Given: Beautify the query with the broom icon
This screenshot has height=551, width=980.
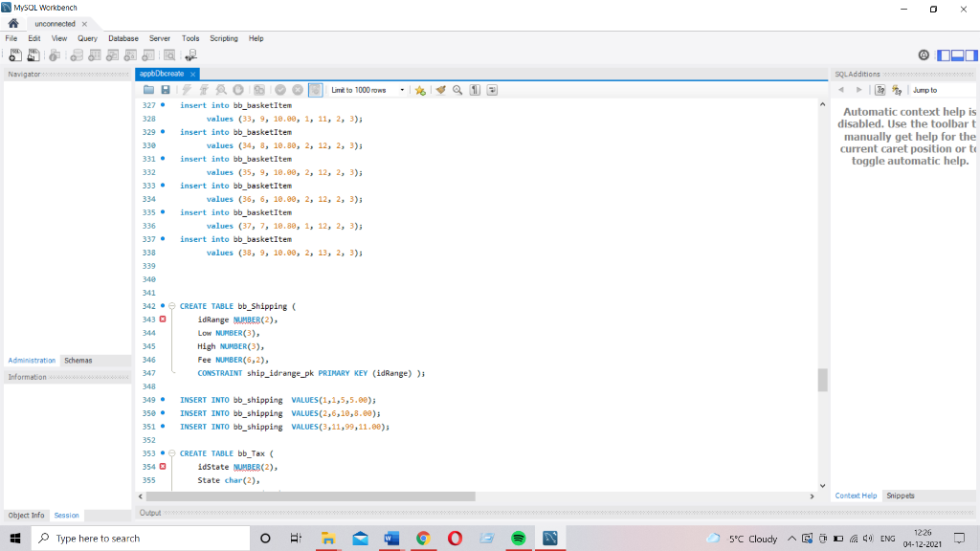Looking at the screenshot, I should pyautogui.click(x=440, y=89).
